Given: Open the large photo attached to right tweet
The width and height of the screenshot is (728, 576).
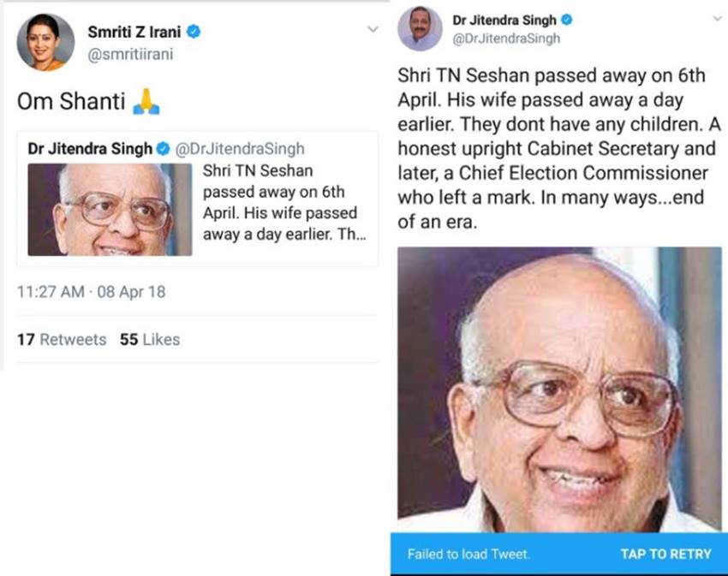Looking at the screenshot, I should coord(559,389).
